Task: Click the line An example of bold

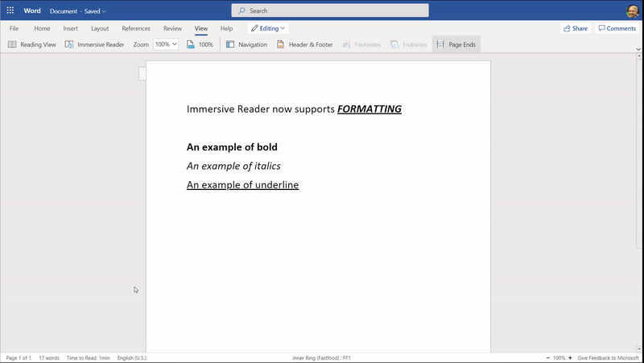Action: [232, 147]
